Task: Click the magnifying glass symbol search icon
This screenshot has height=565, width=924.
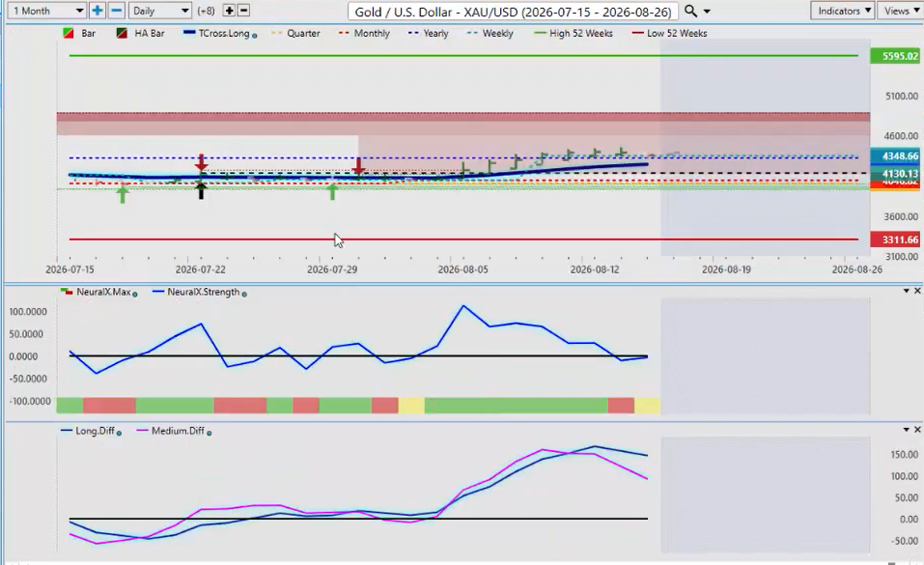Action: (x=690, y=12)
